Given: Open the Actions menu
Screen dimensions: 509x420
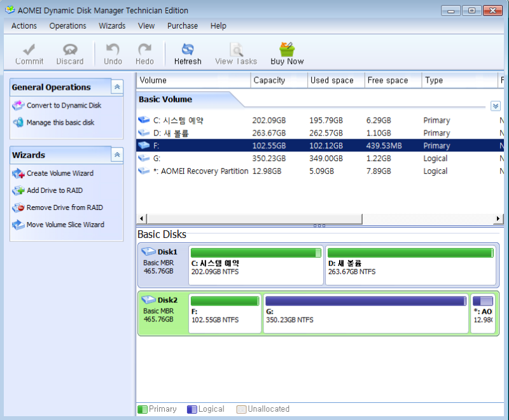Looking at the screenshot, I should coord(24,26).
